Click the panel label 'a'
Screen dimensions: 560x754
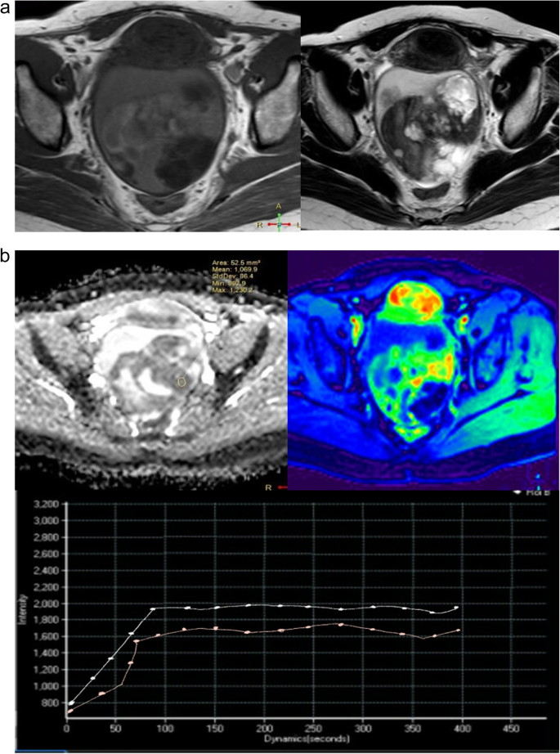[x=5, y=9]
